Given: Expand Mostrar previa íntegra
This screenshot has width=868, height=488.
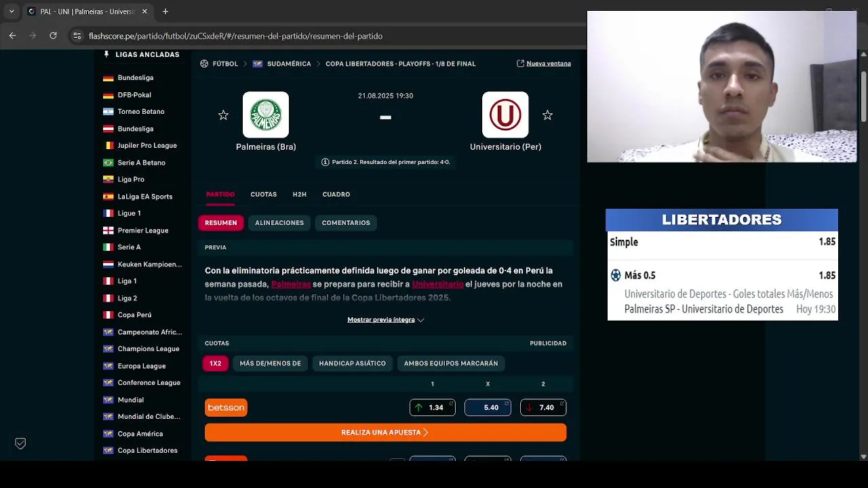Looking at the screenshot, I should pos(386,320).
